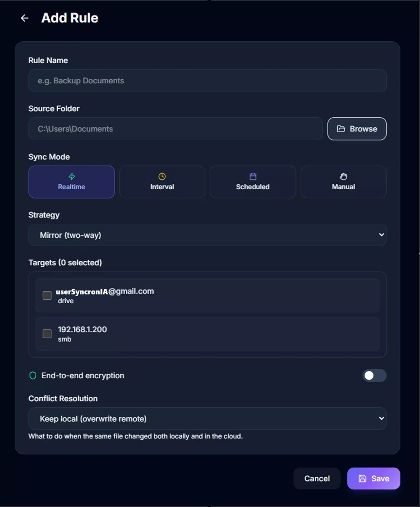Check the userSyncronIA@gmail.com drive target
This screenshot has height=507, width=420.
[x=47, y=295]
